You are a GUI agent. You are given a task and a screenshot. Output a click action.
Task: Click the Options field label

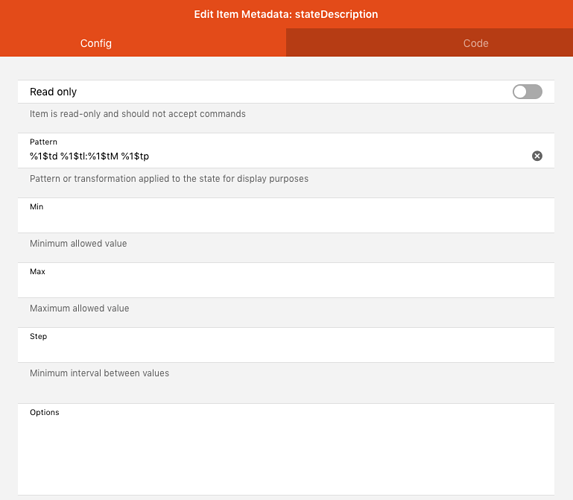click(x=44, y=412)
